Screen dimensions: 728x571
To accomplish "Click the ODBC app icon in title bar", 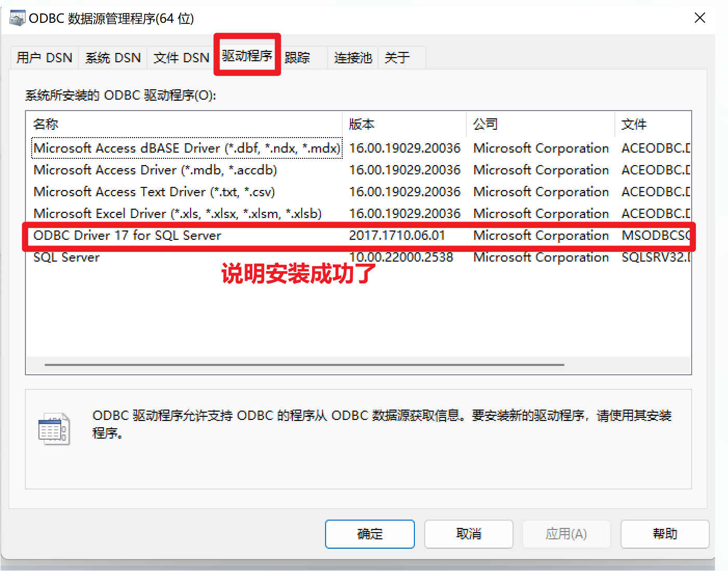I will (x=17, y=18).
